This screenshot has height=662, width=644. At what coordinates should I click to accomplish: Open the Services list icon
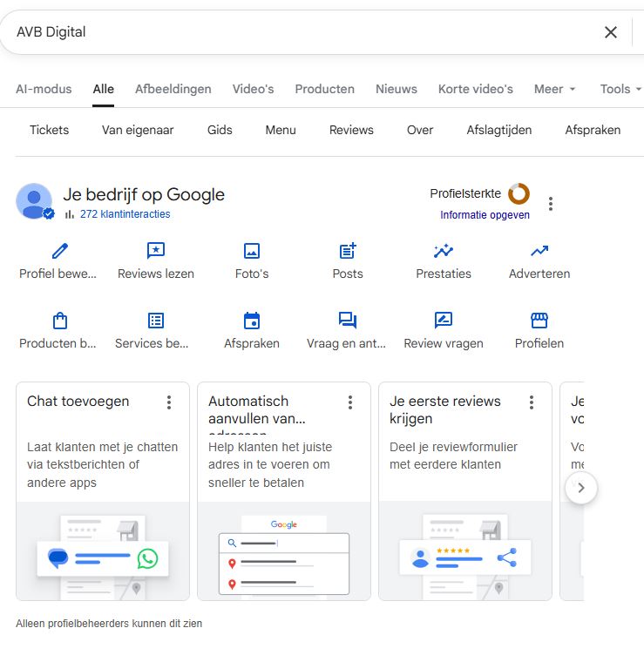click(156, 321)
